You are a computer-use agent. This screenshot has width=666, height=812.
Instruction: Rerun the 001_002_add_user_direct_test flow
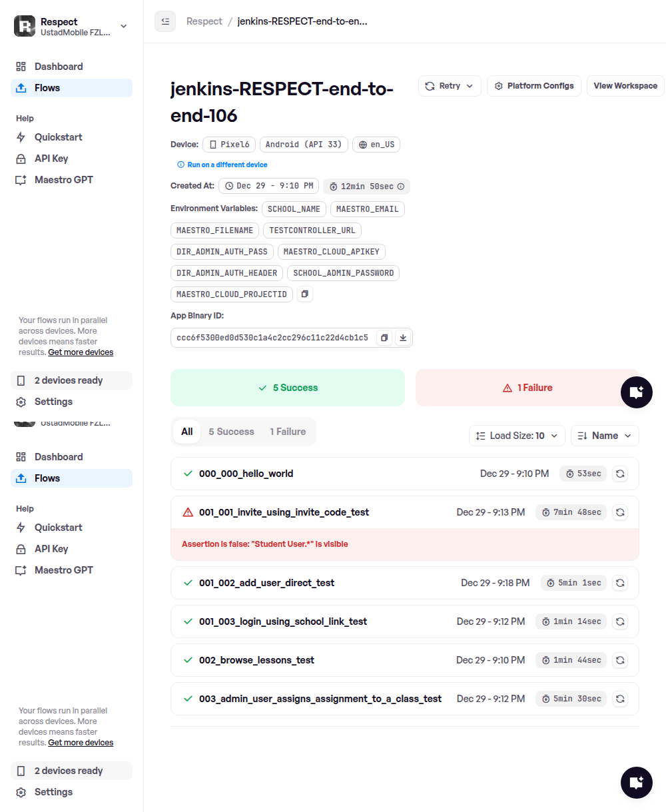[x=620, y=583]
